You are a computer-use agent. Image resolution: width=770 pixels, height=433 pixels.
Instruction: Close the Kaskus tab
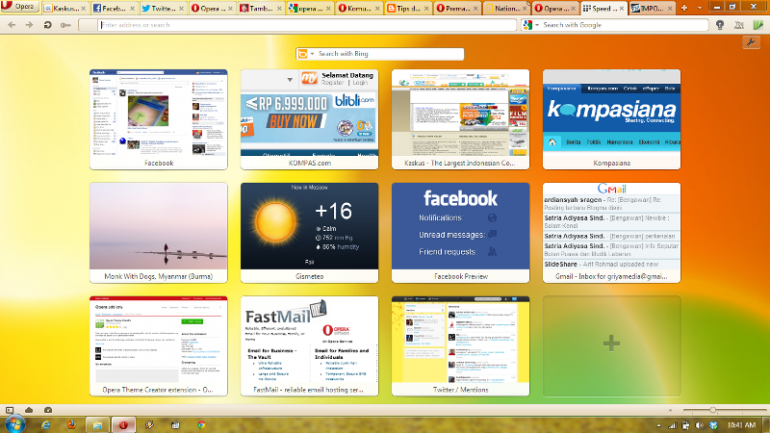(x=83, y=8)
